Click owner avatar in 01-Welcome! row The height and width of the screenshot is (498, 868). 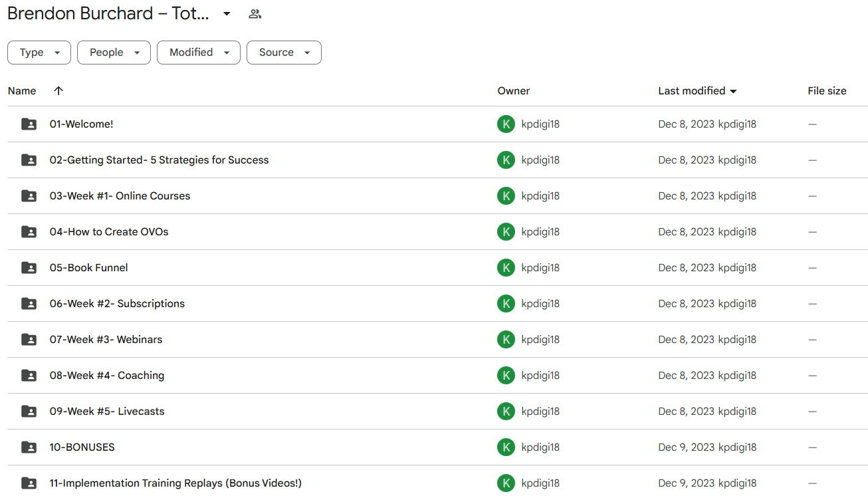(x=506, y=124)
